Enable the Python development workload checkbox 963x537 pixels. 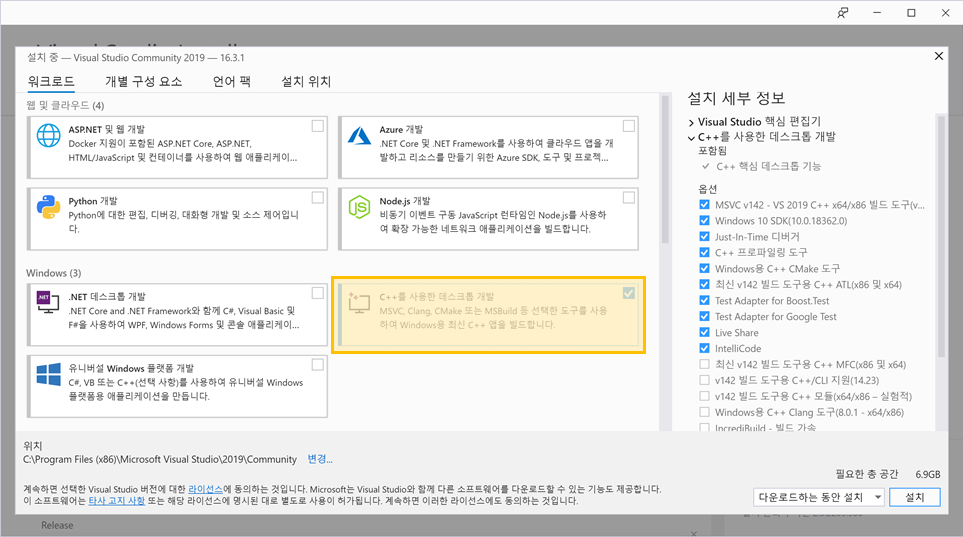click(318, 198)
